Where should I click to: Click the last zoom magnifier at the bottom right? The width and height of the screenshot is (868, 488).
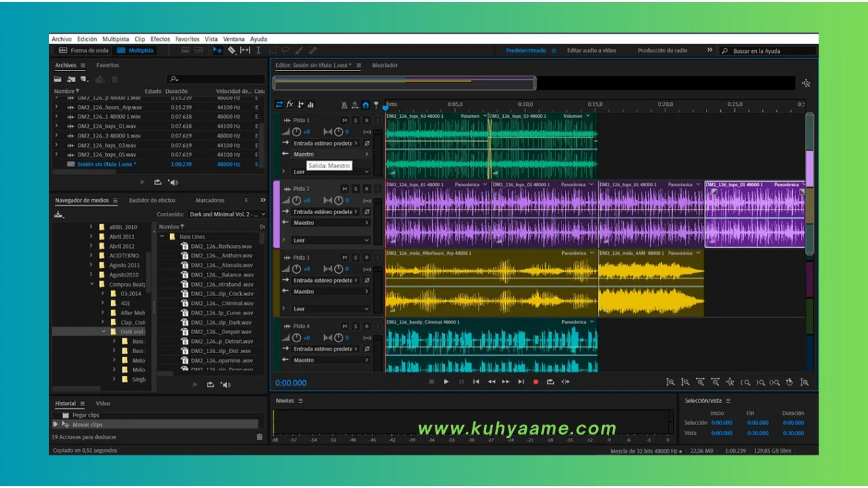coord(804,382)
